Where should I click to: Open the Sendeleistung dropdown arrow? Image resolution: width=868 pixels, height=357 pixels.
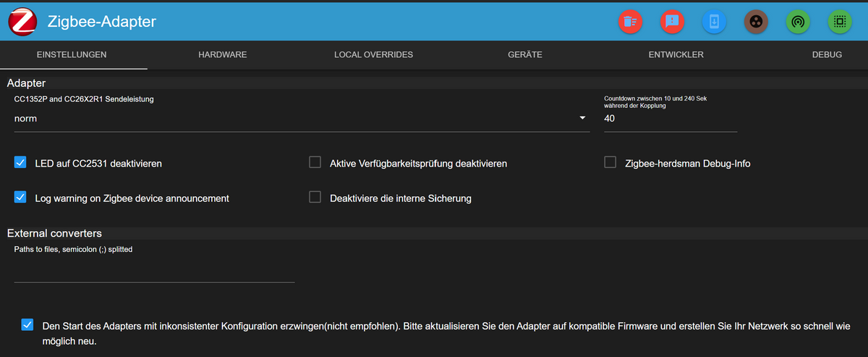[583, 119]
